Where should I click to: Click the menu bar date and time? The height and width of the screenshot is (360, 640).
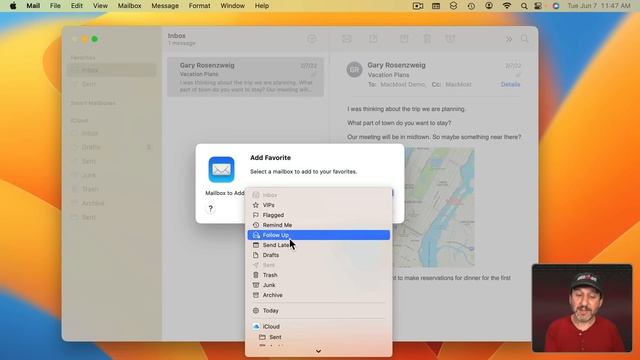pos(599,6)
